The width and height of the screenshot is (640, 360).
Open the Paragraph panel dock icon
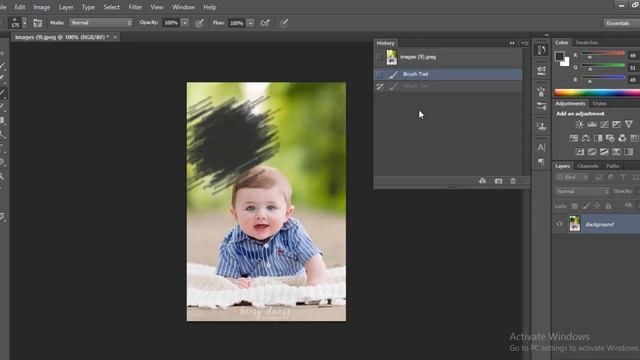tap(541, 162)
